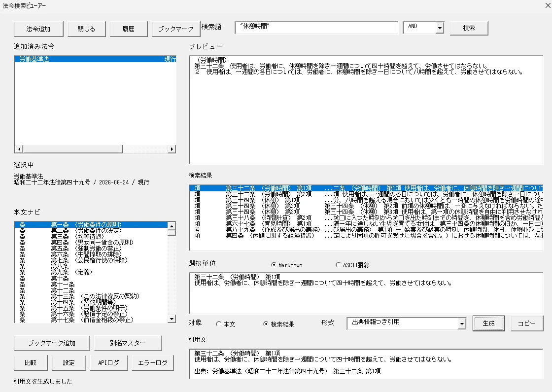
Task: Click the 法令追加 button
Action: 38,29
